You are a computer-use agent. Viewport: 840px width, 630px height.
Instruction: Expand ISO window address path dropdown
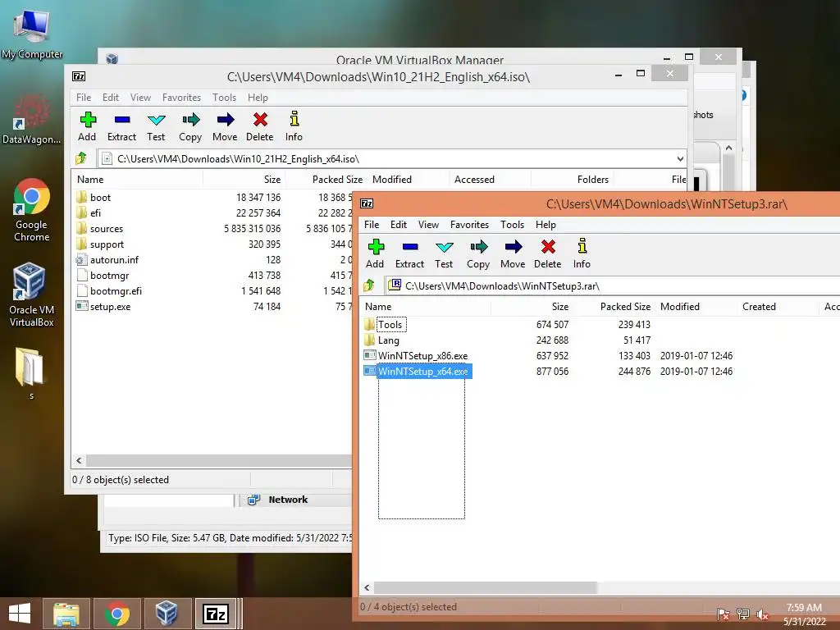pos(680,159)
